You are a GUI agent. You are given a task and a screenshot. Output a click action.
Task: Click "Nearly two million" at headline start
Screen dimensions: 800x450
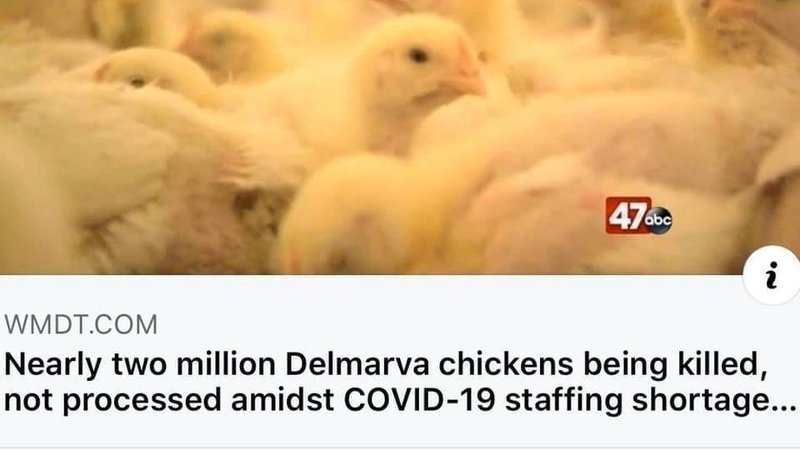click(x=140, y=365)
